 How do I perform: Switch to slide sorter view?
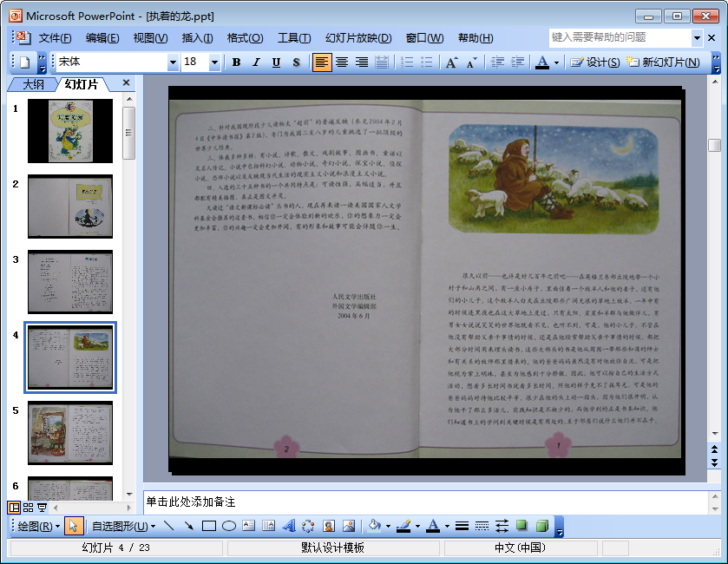click(29, 508)
